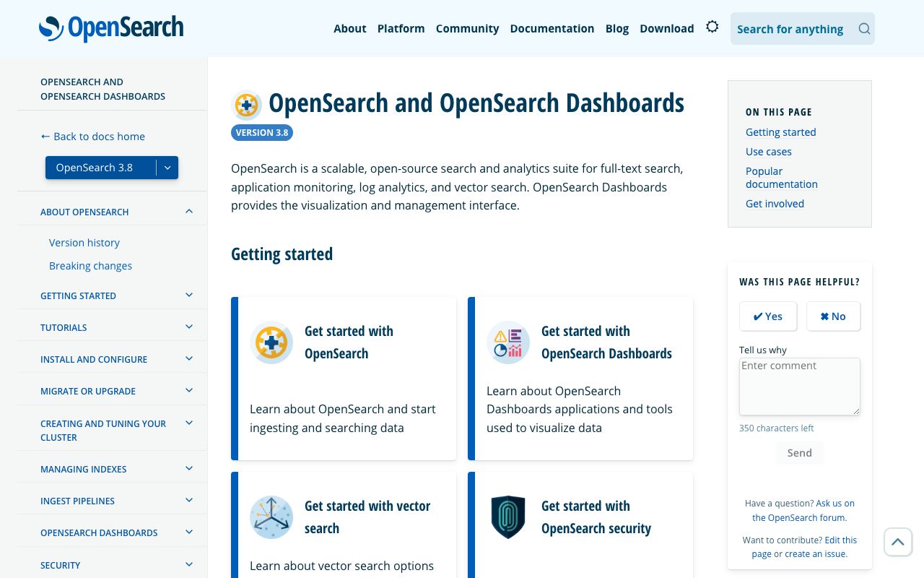Toggle the light/dark theme sun icon
Screen dimensions: 924x578
712,27
